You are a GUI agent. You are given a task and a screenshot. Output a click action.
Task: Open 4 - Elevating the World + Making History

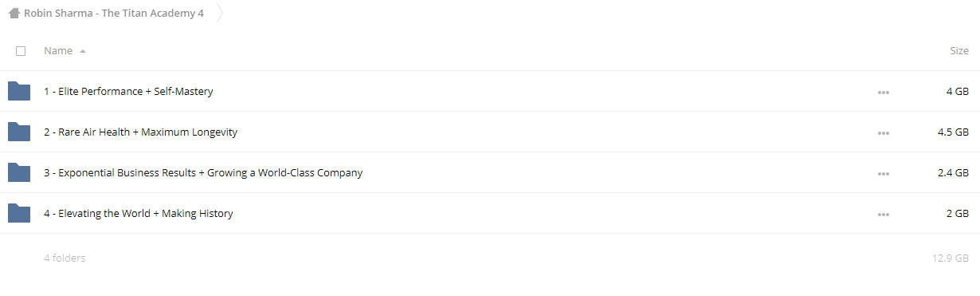[x=139, y=214]
